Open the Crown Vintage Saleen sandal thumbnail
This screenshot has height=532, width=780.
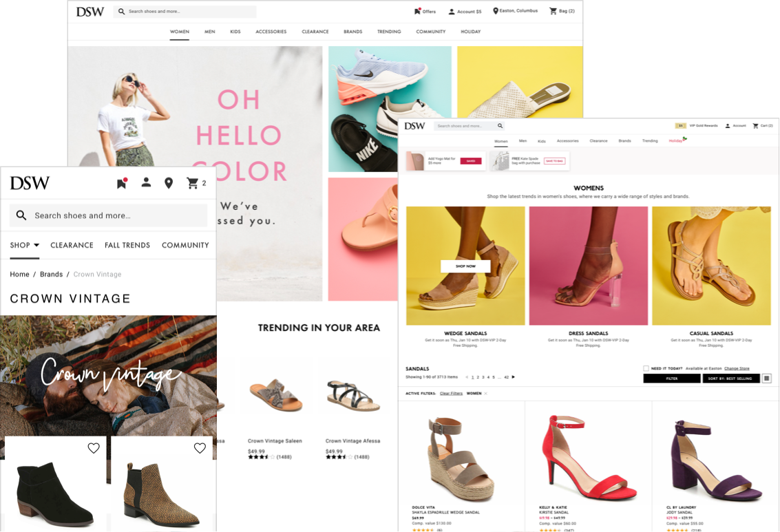276,395
